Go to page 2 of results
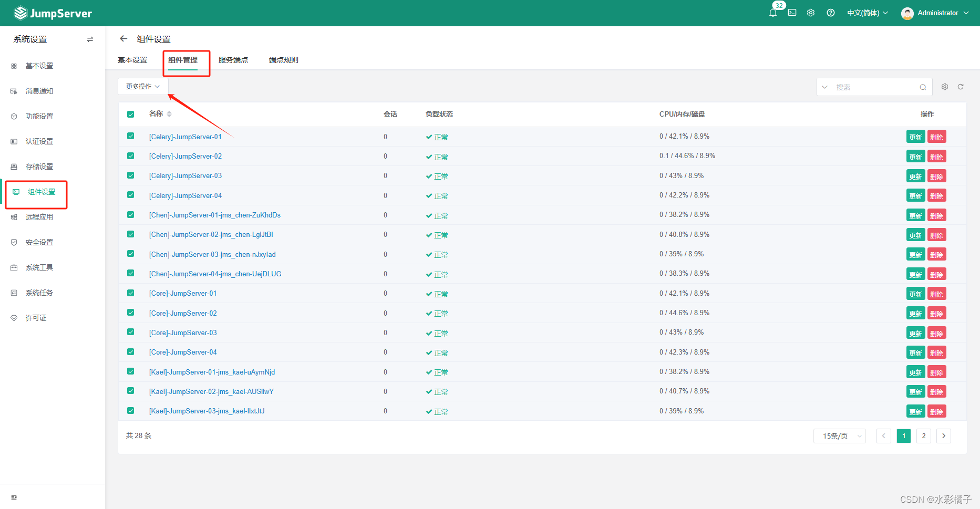 coord(924,436)
